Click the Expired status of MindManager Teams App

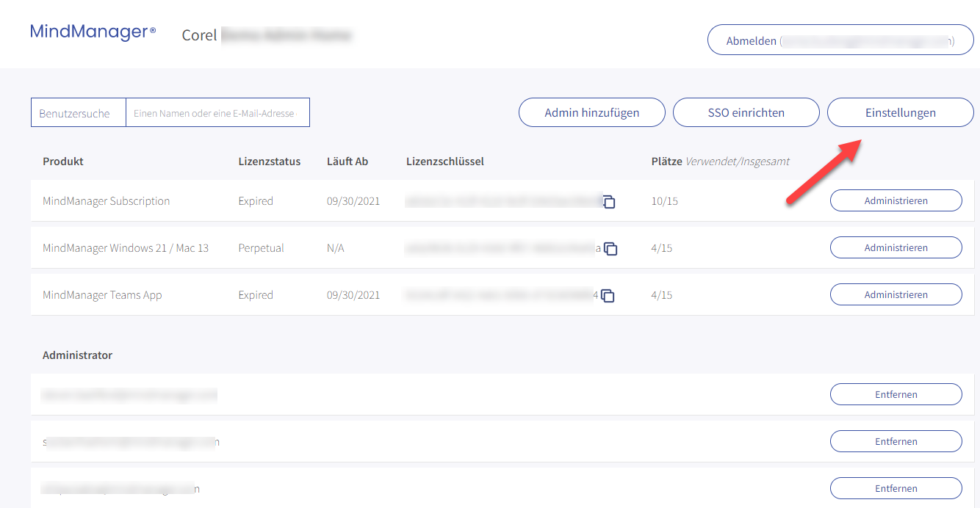[256, 295]
